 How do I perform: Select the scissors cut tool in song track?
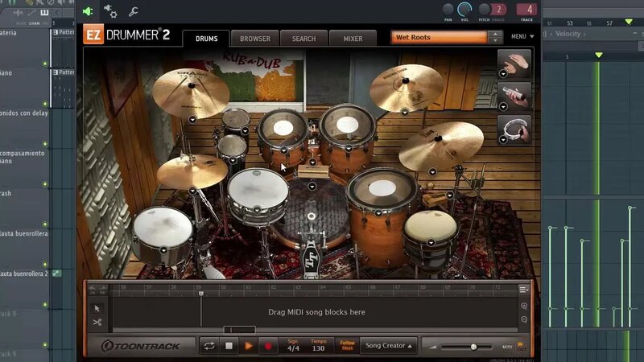pyautogui.click(x=97, y=323)
